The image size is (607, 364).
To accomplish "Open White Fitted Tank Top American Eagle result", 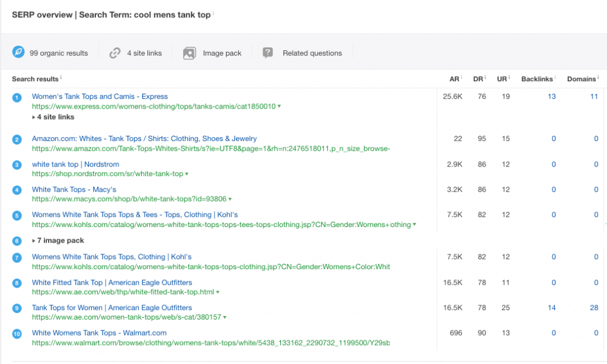I will click(x=112, y=283).
